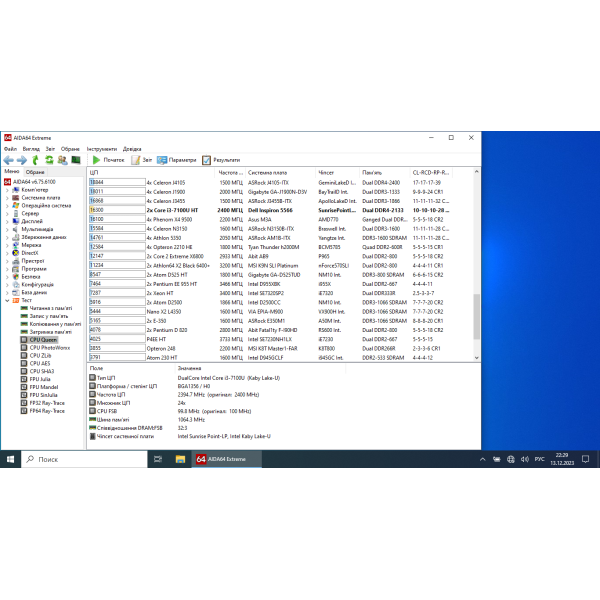Sort by the Пам'ять column header
600x600 pixels.
tap(385, 173)
